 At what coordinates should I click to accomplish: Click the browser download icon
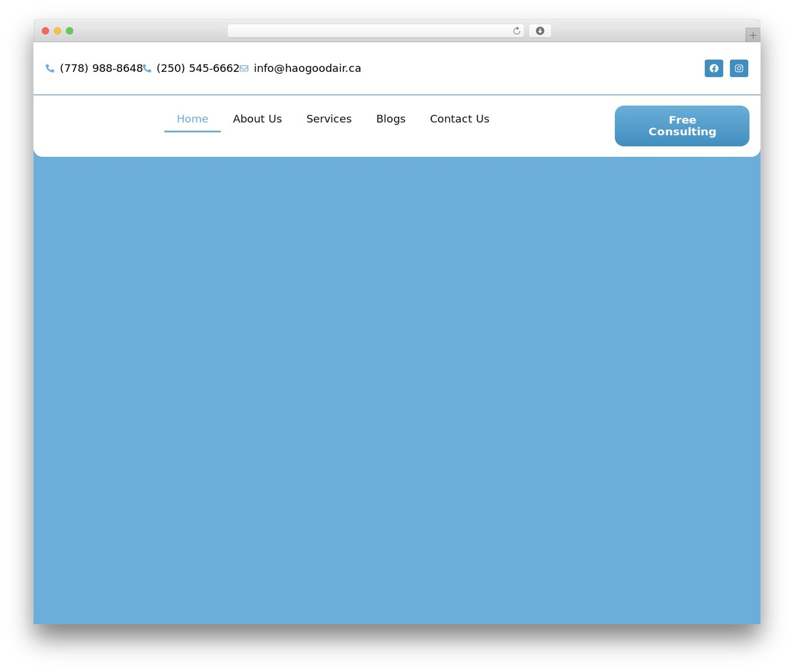pos(540,31)
